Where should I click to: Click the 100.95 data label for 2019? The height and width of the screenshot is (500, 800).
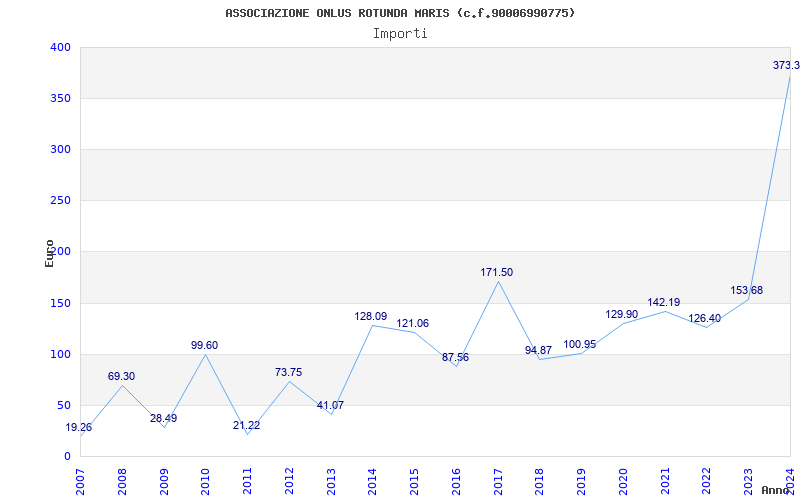pos(580,344)
